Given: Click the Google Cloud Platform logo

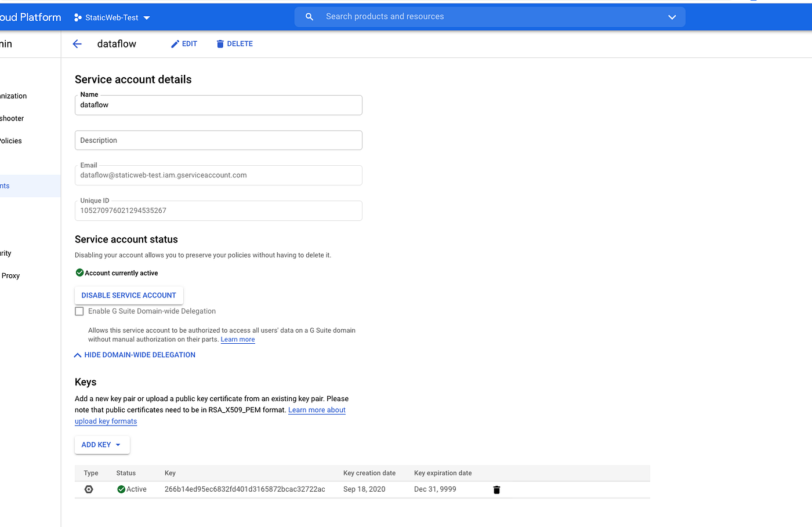Looking at the screenshot, I should pyautogui.click(x=30, y=16).
